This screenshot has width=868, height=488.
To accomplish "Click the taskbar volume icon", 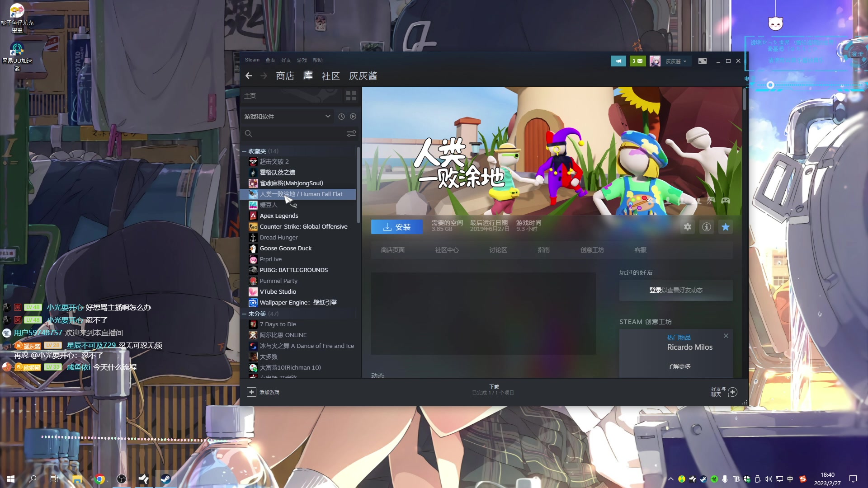I will (769, 479).
